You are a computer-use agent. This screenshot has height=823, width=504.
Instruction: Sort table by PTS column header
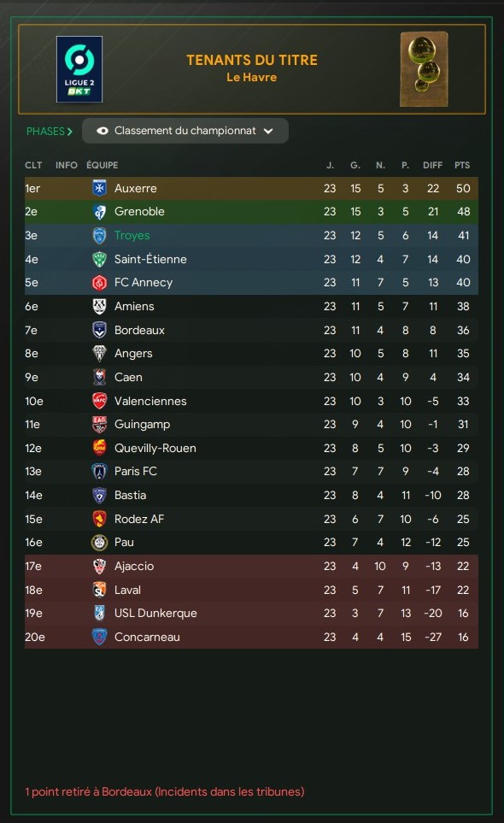tap(462, 165)
